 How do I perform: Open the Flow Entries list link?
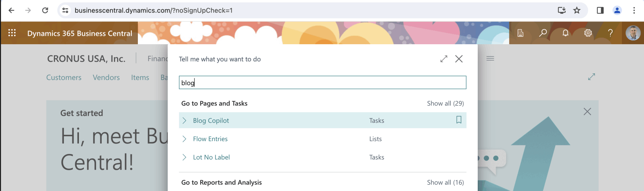210,139
